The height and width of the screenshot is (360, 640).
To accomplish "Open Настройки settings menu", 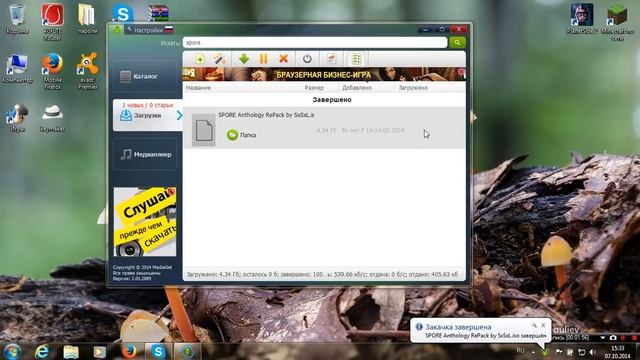I will (x=144, y=30).
